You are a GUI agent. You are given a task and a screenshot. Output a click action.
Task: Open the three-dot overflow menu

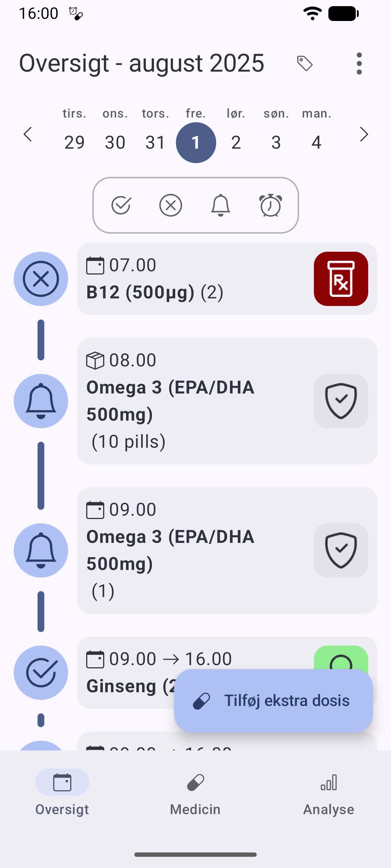click(359, 64)
